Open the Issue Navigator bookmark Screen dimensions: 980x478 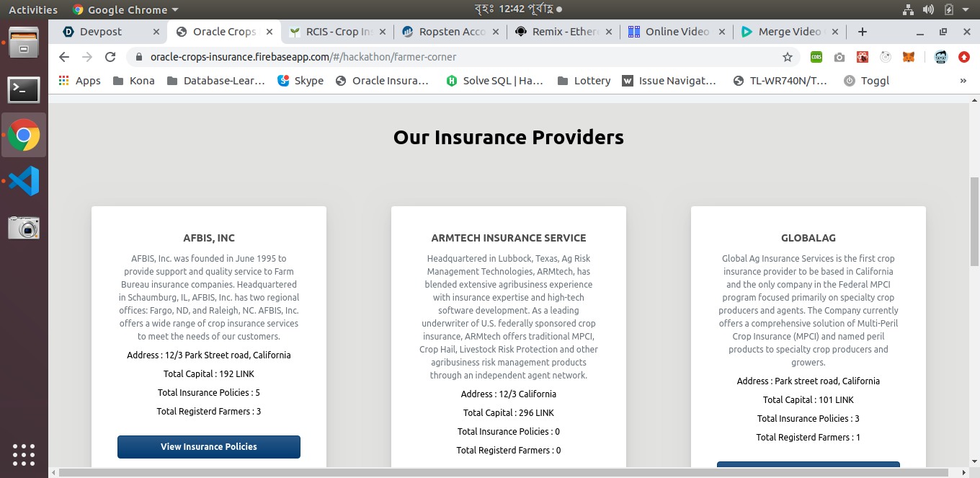669,81
